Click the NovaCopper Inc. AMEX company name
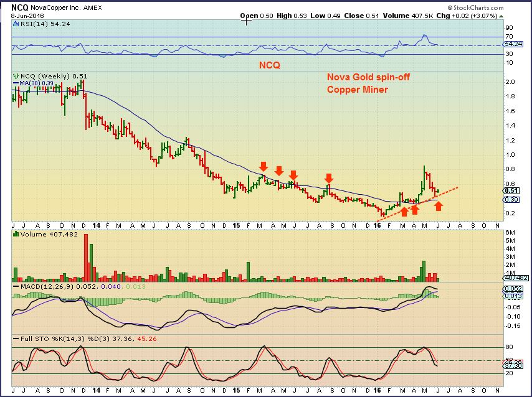Screen dimensions: 532x397 click(x=67, y=7)
